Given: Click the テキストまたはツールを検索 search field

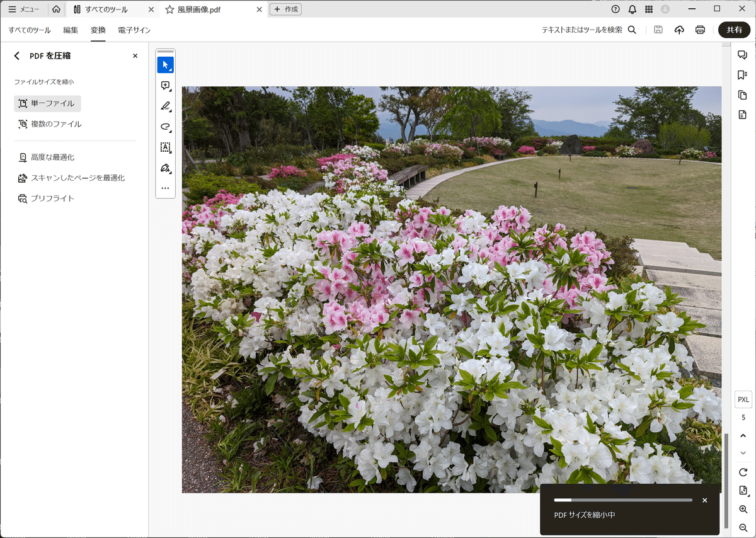Looking at the screenshot, I should [588, 30].
